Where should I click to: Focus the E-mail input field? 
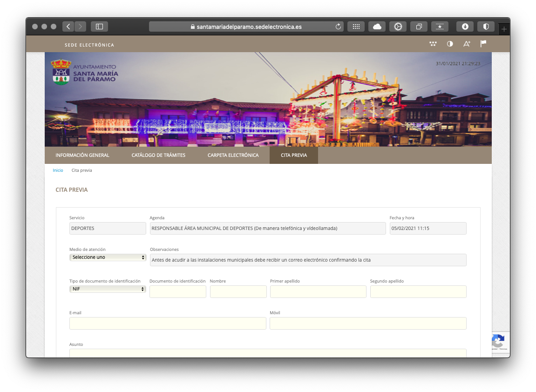[x=168, y=323]
